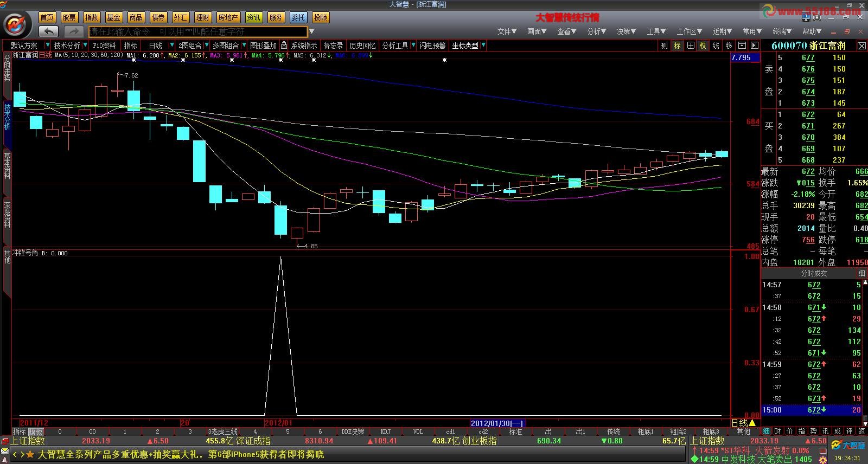Open the 画面 menu
Viewport: 868px width, 464px height.
pyautogui.click(x=537, y=31)
